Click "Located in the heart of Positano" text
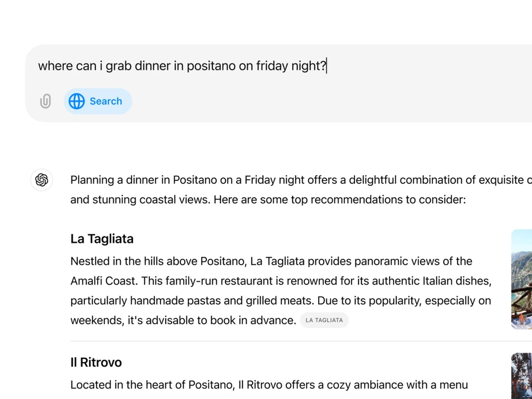532x399 pixels. tap(151, 385)
